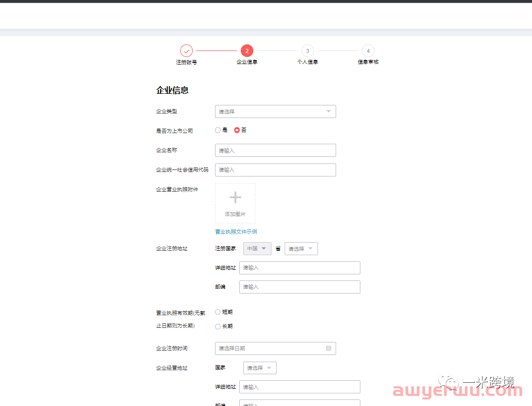Go to the 个人信息 step label
The width and height of the screenshot is (532, 406).
307,62
